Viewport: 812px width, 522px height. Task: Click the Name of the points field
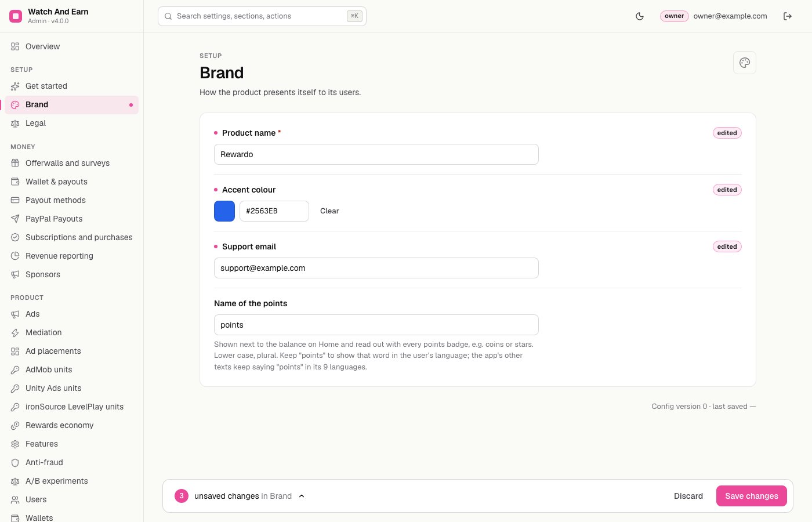pos(376,325)
